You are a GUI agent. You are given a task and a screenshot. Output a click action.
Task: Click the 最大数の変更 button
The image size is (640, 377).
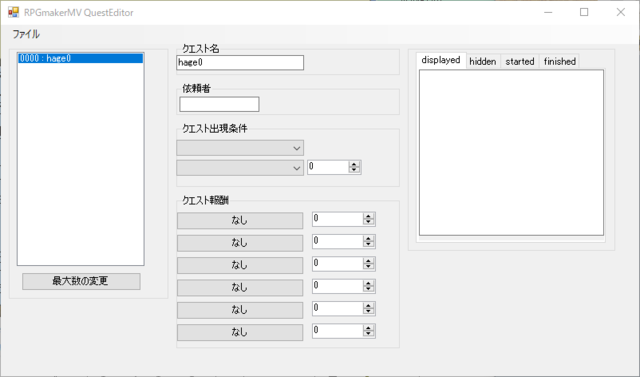(81, 281)
